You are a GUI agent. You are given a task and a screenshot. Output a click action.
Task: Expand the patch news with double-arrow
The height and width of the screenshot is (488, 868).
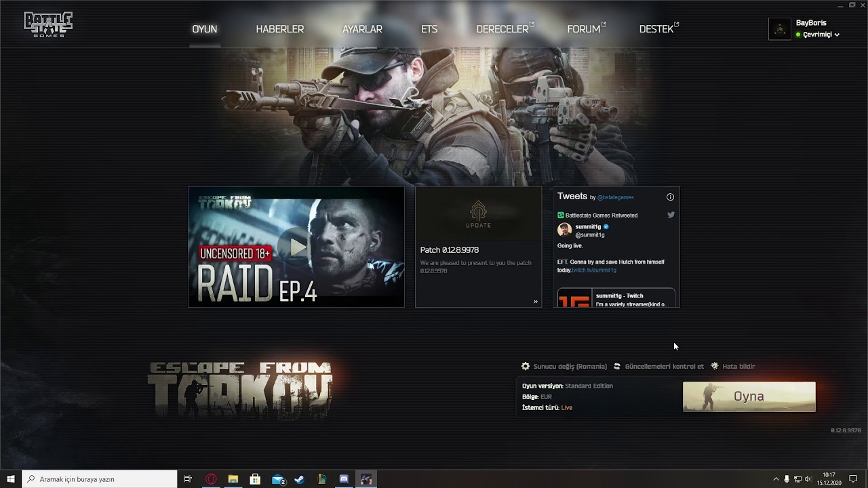pyautogui.click(x=535, y=302)
